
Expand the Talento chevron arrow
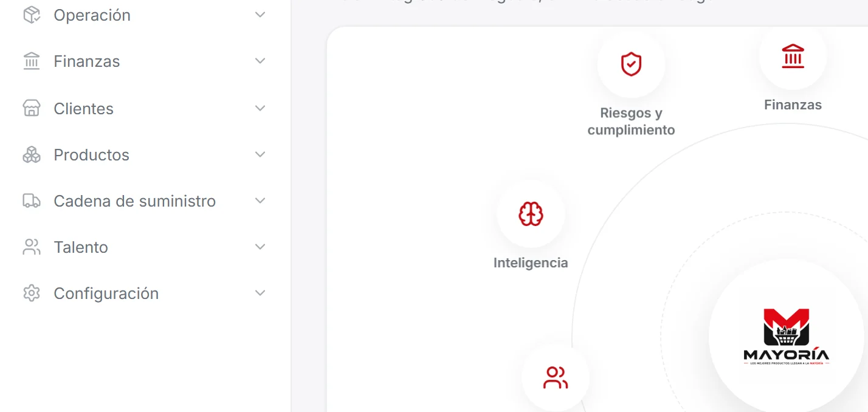click(x=260, y=247)
